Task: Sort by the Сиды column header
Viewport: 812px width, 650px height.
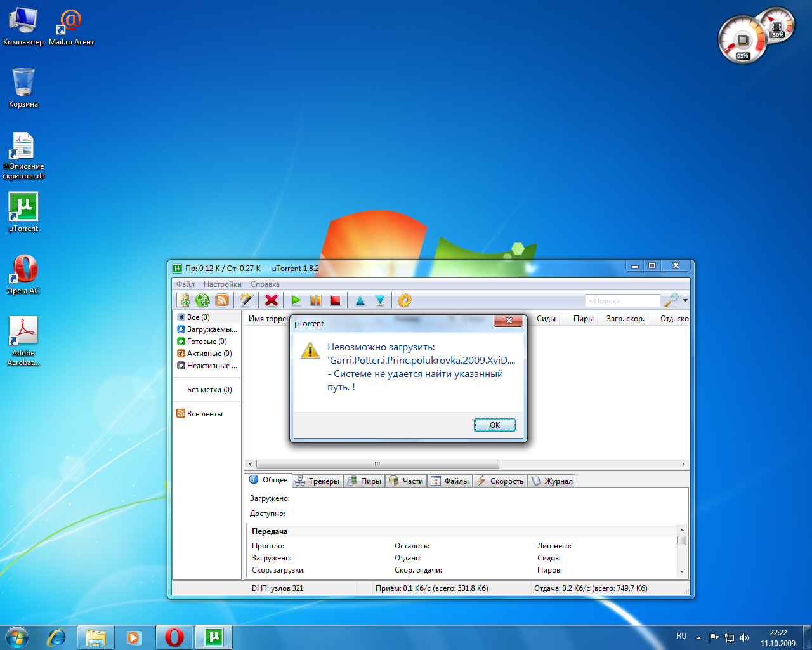Action: 546,319
